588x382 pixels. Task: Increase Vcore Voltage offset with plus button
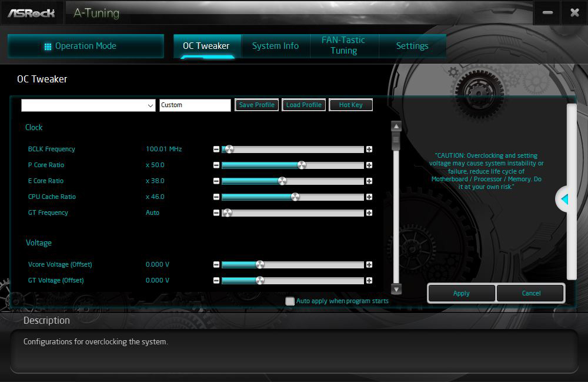click(369, 264)
